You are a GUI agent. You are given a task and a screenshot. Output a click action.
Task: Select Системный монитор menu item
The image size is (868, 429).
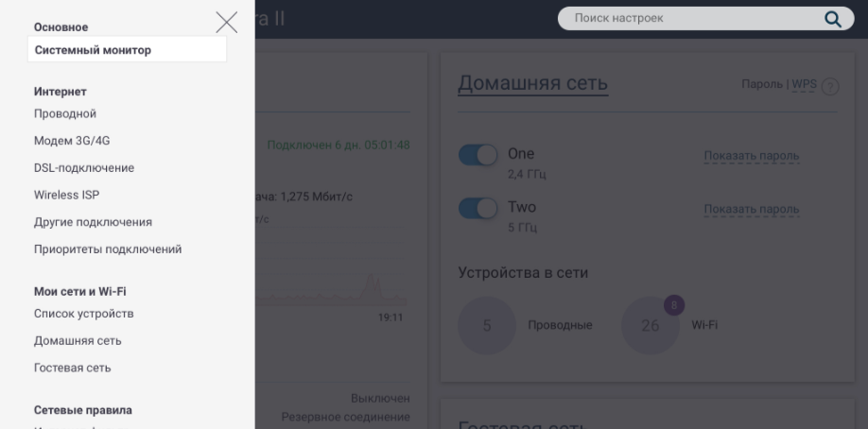pos(128,50)
